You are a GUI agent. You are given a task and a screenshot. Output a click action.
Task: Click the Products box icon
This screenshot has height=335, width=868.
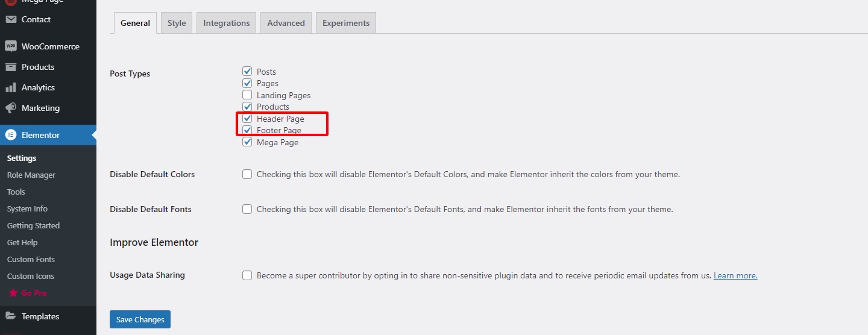pos(11,67)
